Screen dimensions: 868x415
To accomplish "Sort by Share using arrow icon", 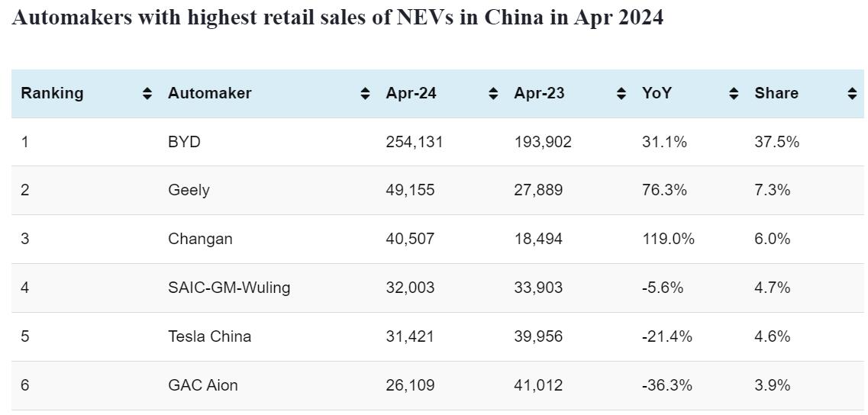I will pos(852,94).
